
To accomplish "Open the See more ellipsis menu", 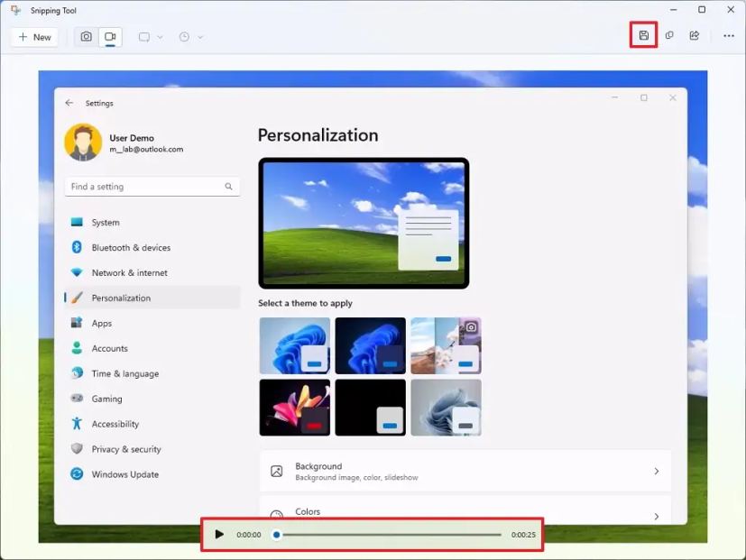I will point(728,36).
